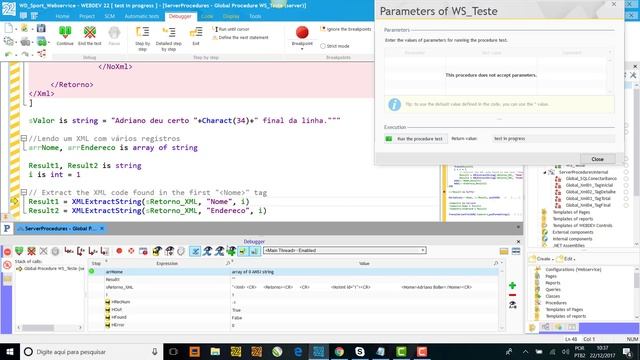Click red breakpoint dot in Debugger pane toolbar
The height and width of the screenshot is (360, 640).
tap(119, 251)
